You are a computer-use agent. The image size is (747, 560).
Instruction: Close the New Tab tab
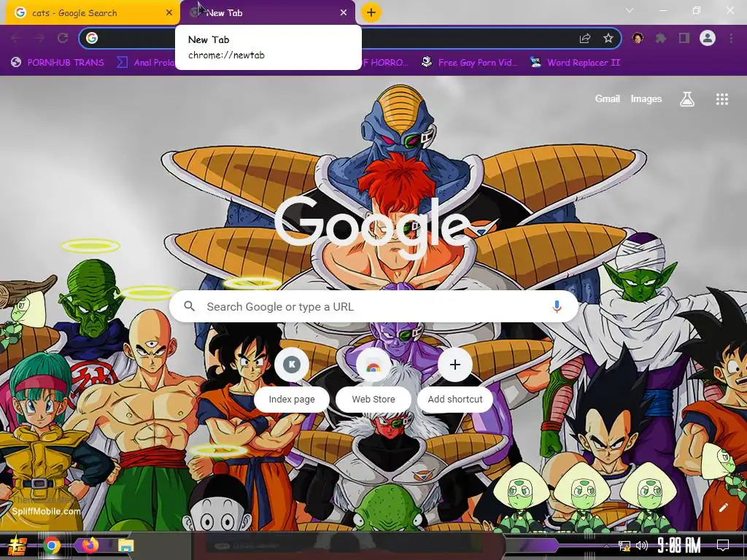point(344,13)
